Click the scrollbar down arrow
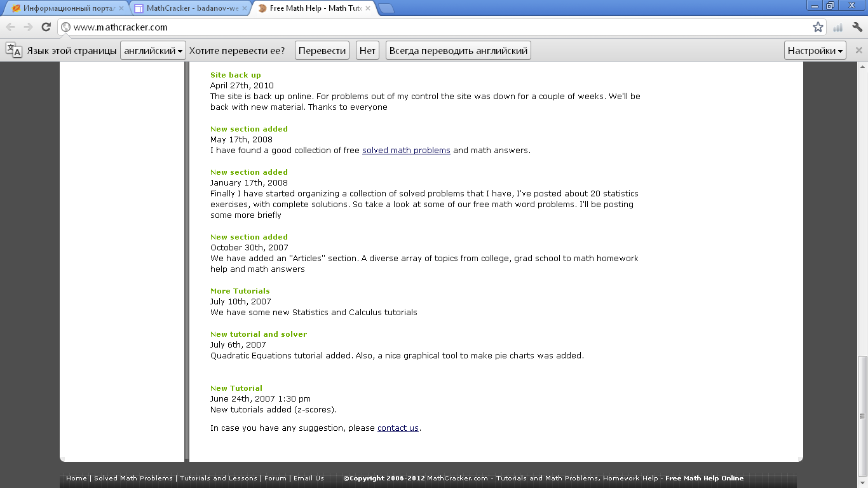This screenshot has height=488, width=868. pos(862,482)
